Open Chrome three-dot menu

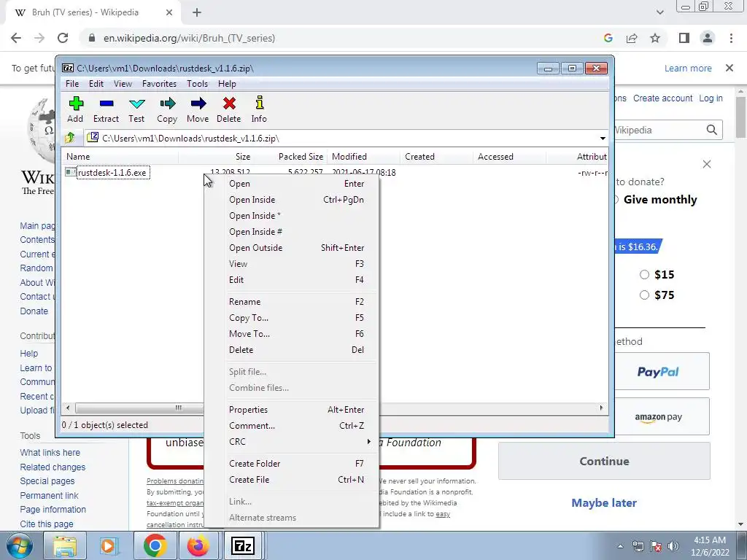pos(731,38)
